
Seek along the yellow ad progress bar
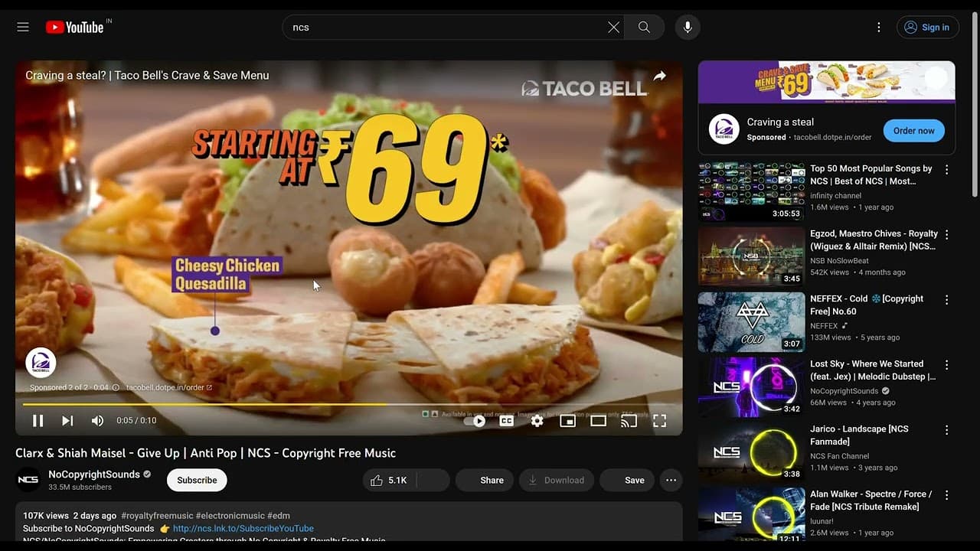click(348, 404)
